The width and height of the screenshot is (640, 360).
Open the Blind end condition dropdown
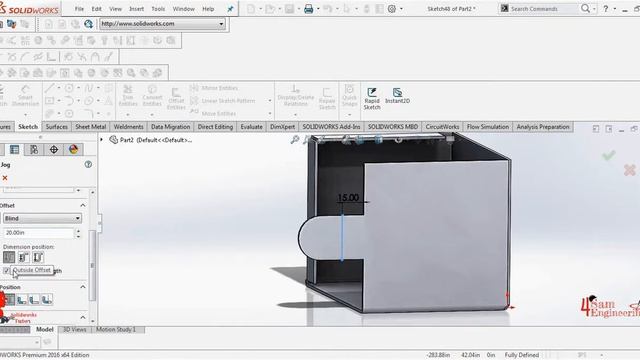click(x=42, y=218)
